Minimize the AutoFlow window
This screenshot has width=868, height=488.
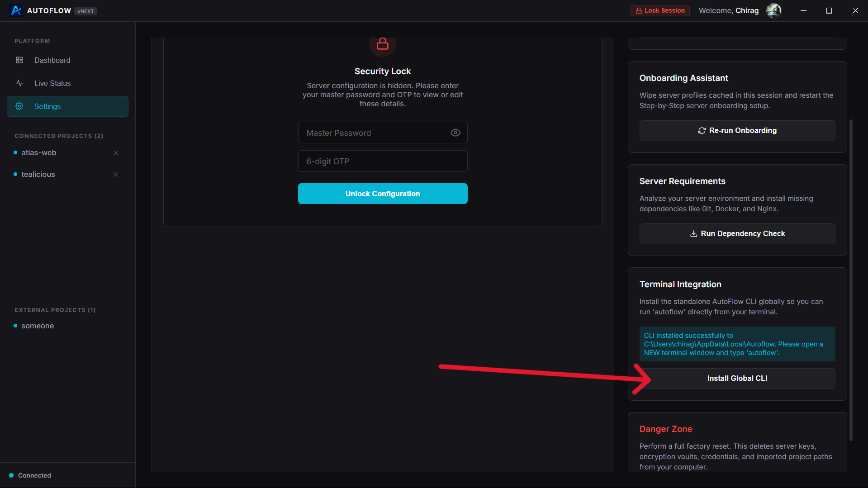[803, 10]
